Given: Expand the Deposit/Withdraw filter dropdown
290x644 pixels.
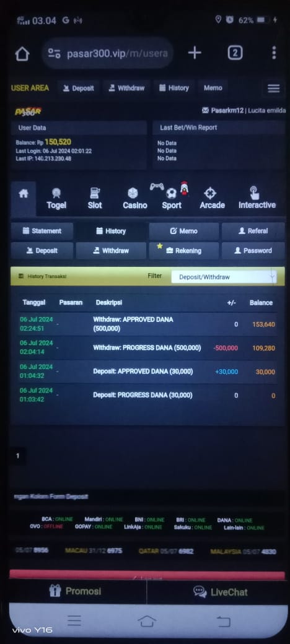Looking at the screenshot, I should point(224,277).
